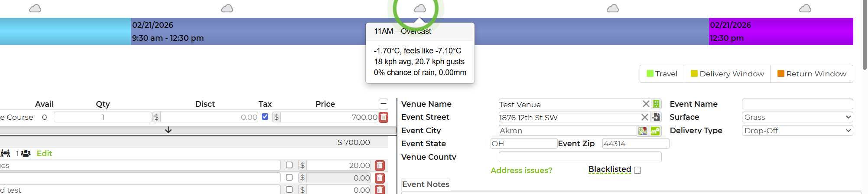This screenshot has width=868, height=194.
Task: Delete the 20.00 fee row via trash icon
Action: click(380, 165)
